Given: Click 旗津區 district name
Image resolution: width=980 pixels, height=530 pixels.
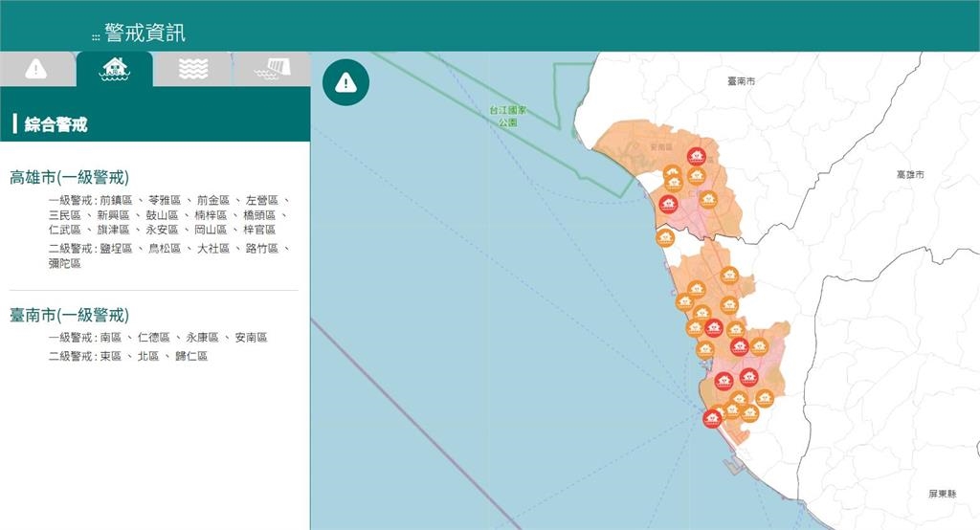Looking at the screenshot, I should pyautogui.click(x=113, y=230).
